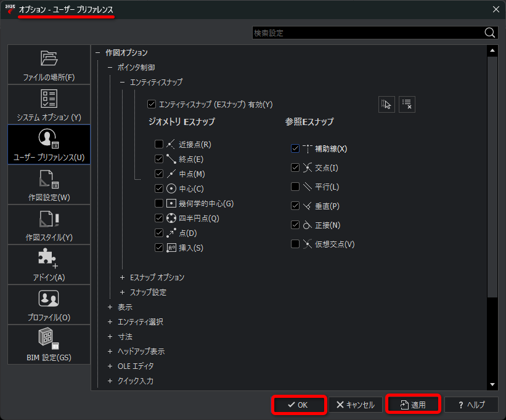
Task: Select ユーザー プリファレンス(U) tab
Action: [49, 145]
